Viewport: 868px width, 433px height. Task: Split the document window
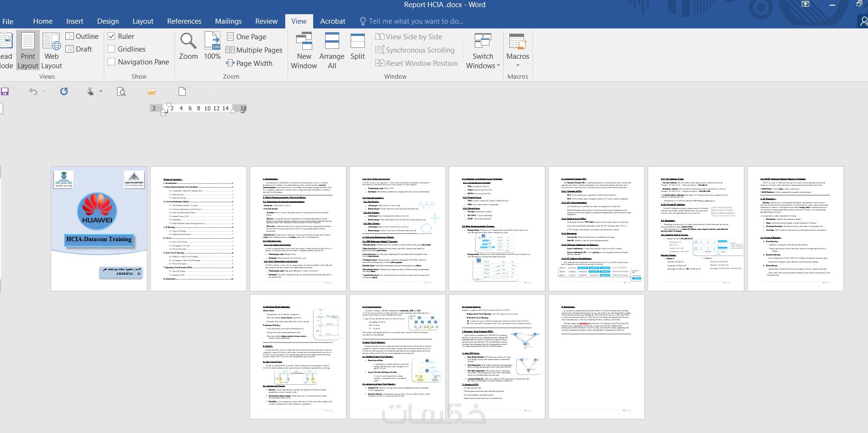(358, 46)
